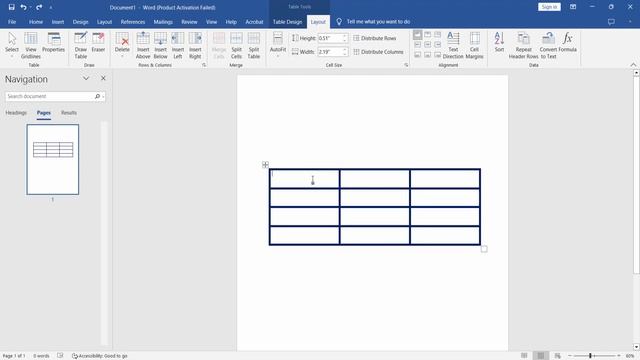Image resolution: width=640 pixels, height=360 pixels.
Task: Toggle Repeat Header Rows
Action: click(x=523, y=45)
